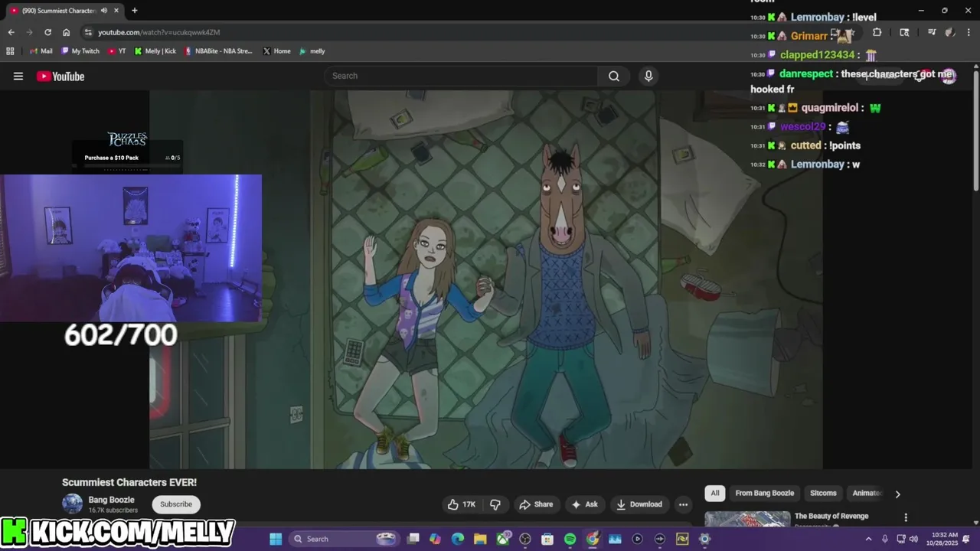
Task: Open volume control in system tray
Action: tap(913, 539)
